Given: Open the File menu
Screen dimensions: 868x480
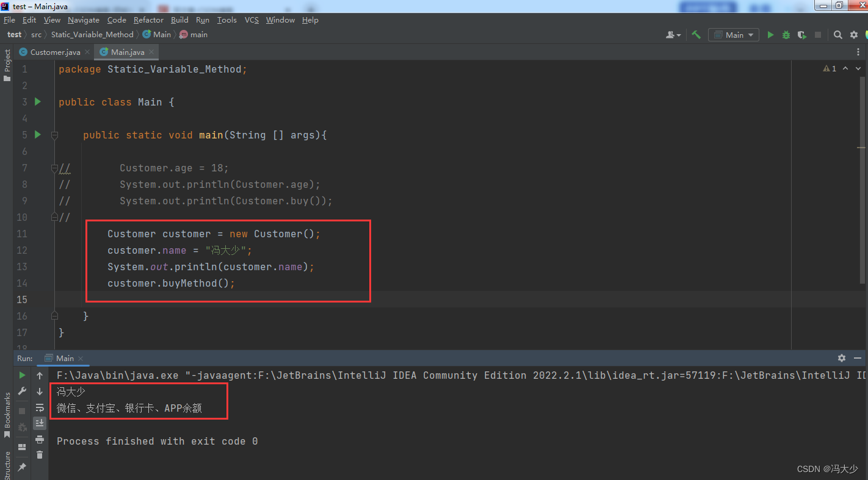Looking at the screenshot, I should 9,20.
